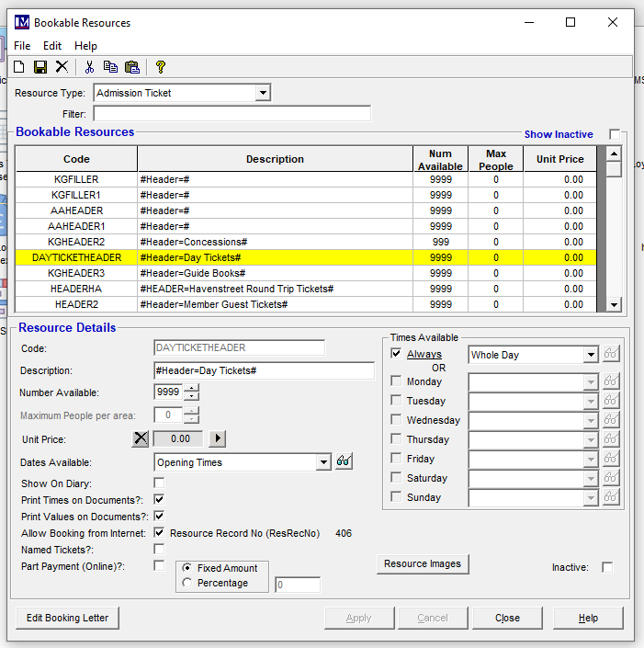The image size is (644, 648).
Task: Enable the Show On Diary checkbox
Action: click(x=159, y=483)
